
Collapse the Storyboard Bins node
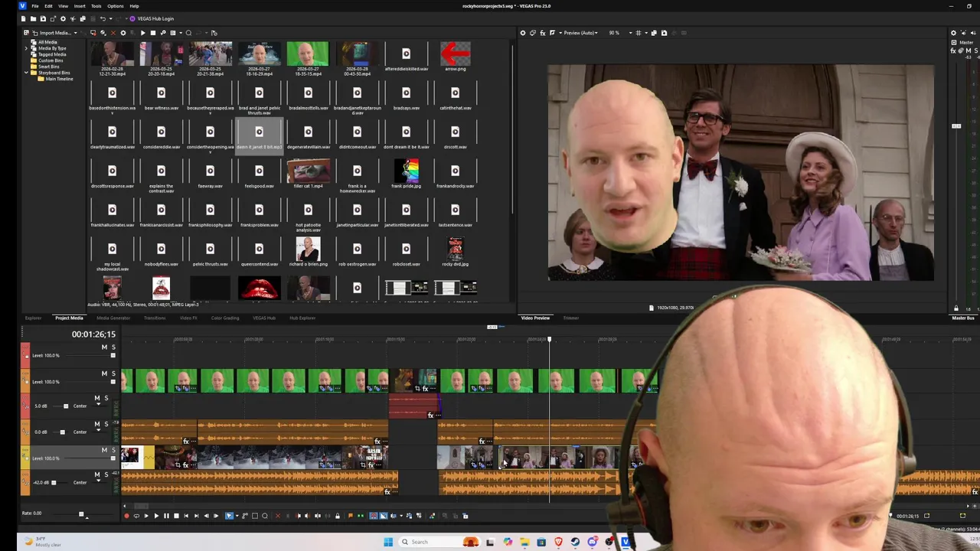(26, 73)
